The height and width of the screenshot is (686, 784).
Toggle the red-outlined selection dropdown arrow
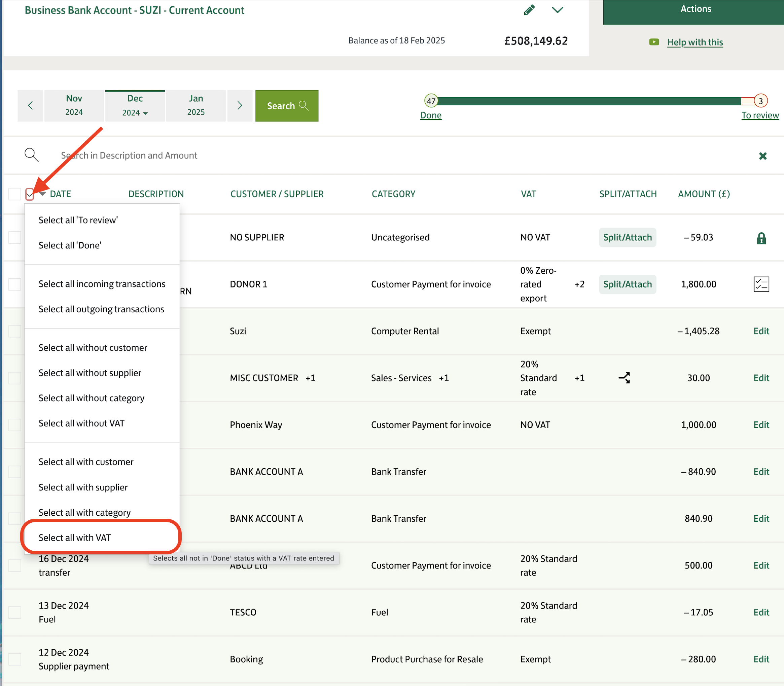coord(30,195)
